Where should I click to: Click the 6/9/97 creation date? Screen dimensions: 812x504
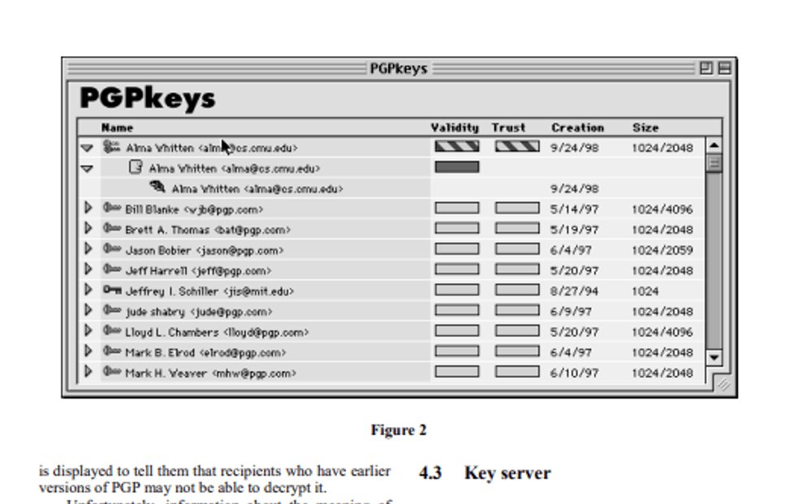[571, 312]
